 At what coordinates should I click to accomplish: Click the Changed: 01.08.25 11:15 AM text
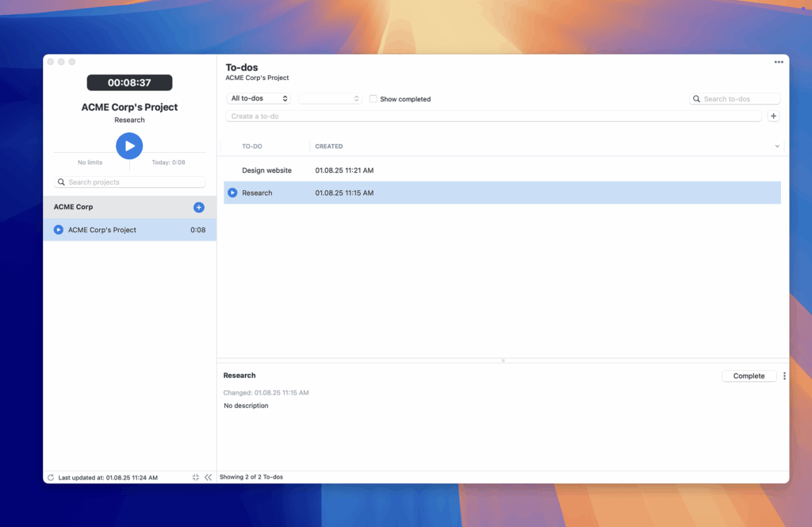tap(266, 393)
